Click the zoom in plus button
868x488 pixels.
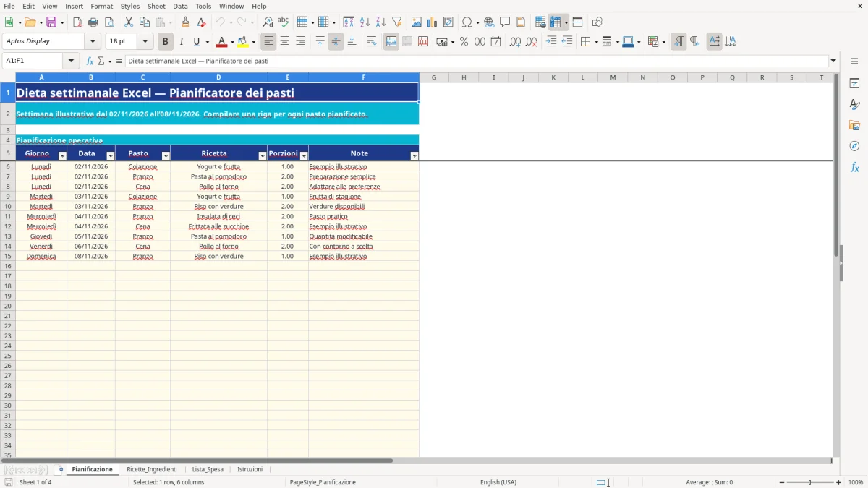coord(839,482)
